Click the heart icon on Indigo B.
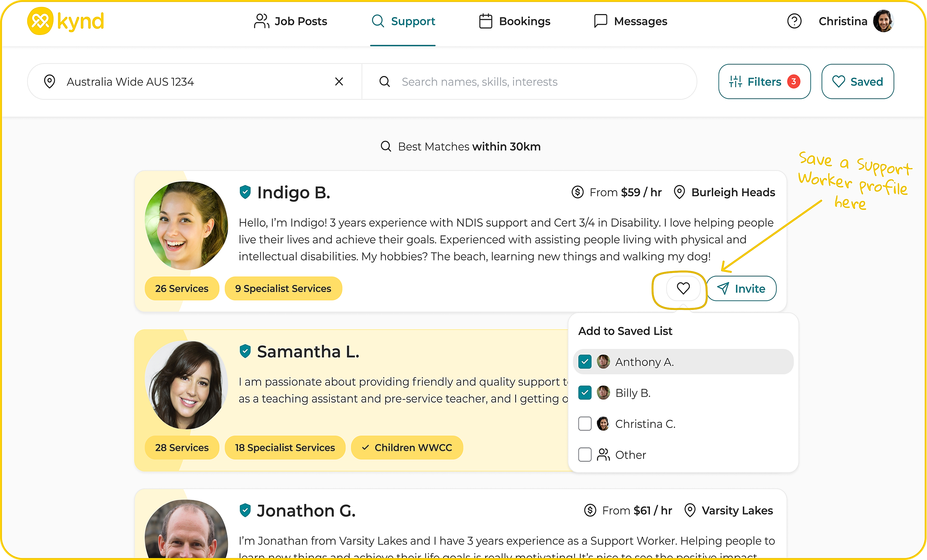 pyautogui.click(x=683, y=289)
